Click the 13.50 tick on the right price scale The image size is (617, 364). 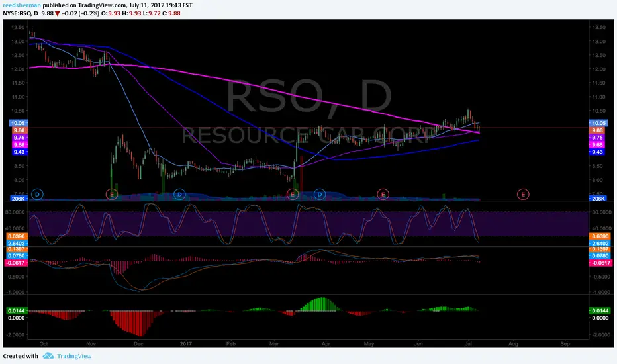pyautogui.click(x=598, y=27)
